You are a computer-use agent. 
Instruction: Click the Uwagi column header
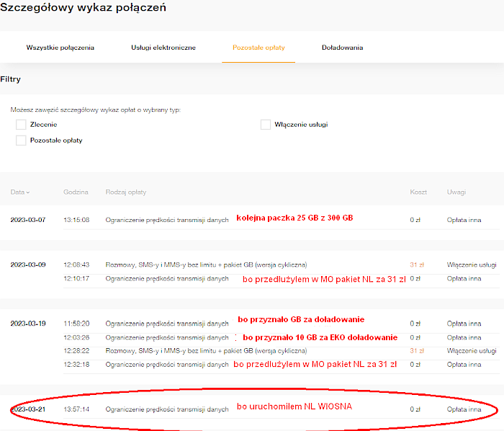(x=456, y=192)
